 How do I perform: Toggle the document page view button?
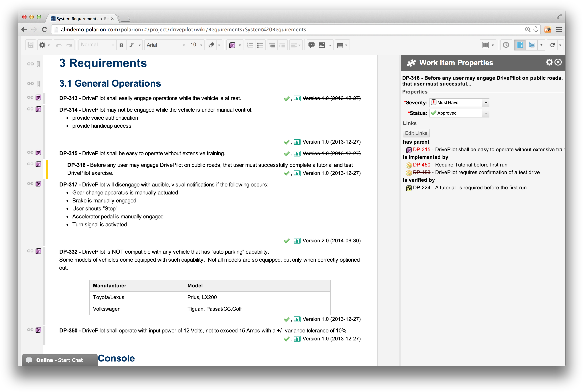[x=520, y=45]
